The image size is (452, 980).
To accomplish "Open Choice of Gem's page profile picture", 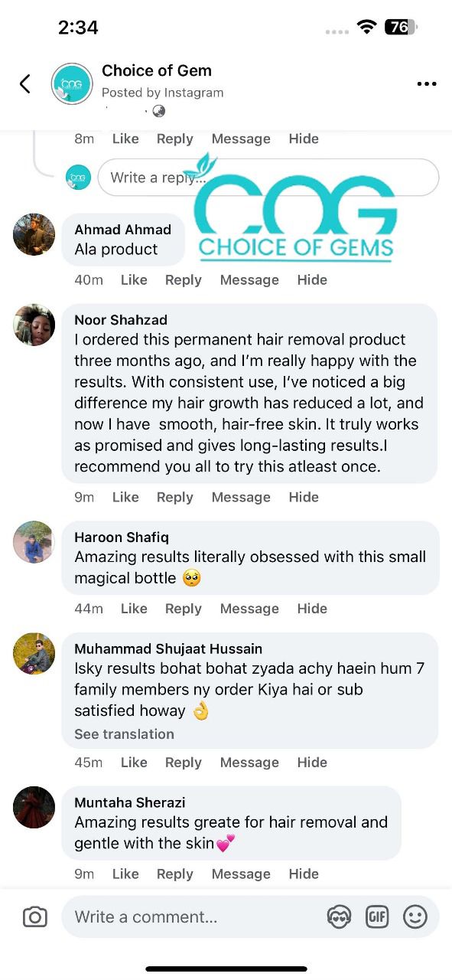I will click(72, 83).
